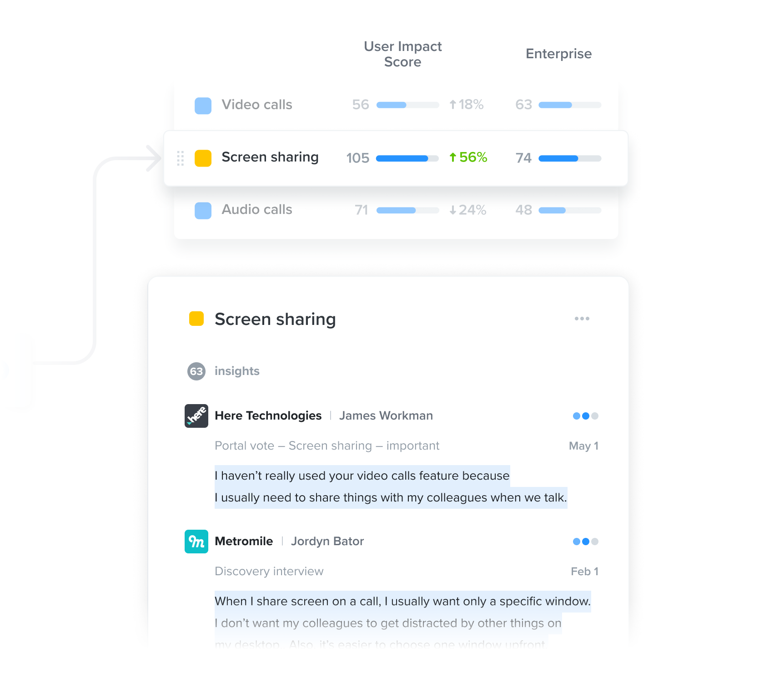Click the Feb 1 date

(x=584, y=572)
